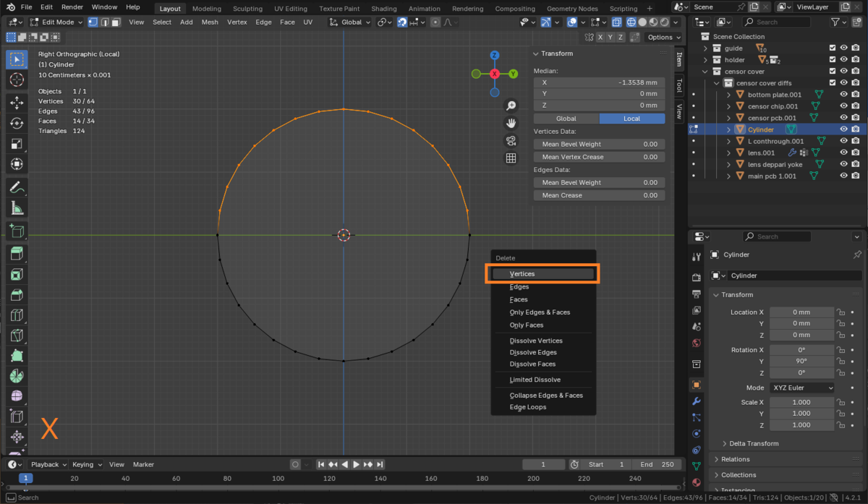
Task: Hide the Cylinder object in outliner
Action: click(843, 129)
